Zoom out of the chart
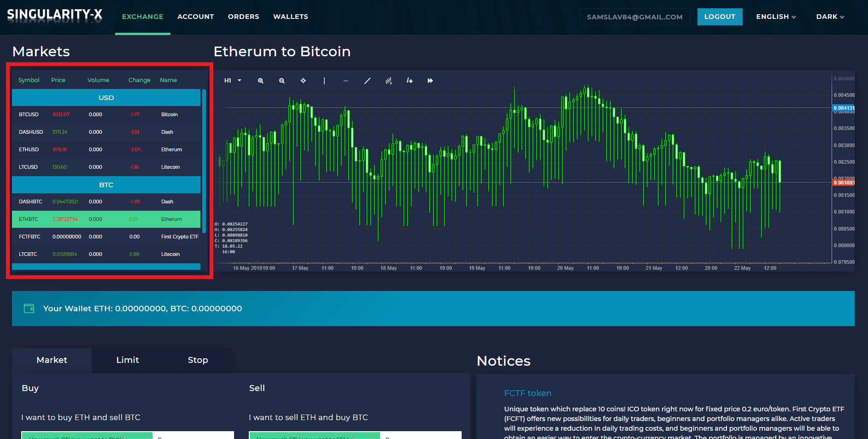Image resolution: width=868 pixels, height=439 pixels. tap(282, 81)
